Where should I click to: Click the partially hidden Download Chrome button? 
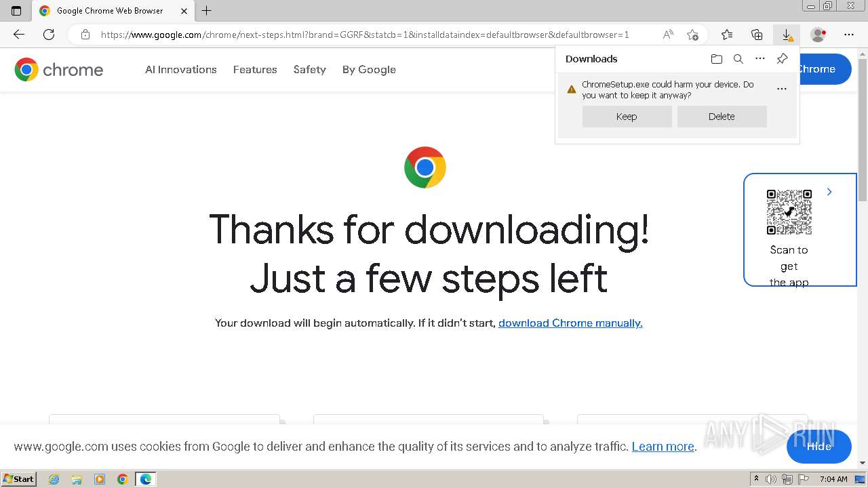point(825,69)
